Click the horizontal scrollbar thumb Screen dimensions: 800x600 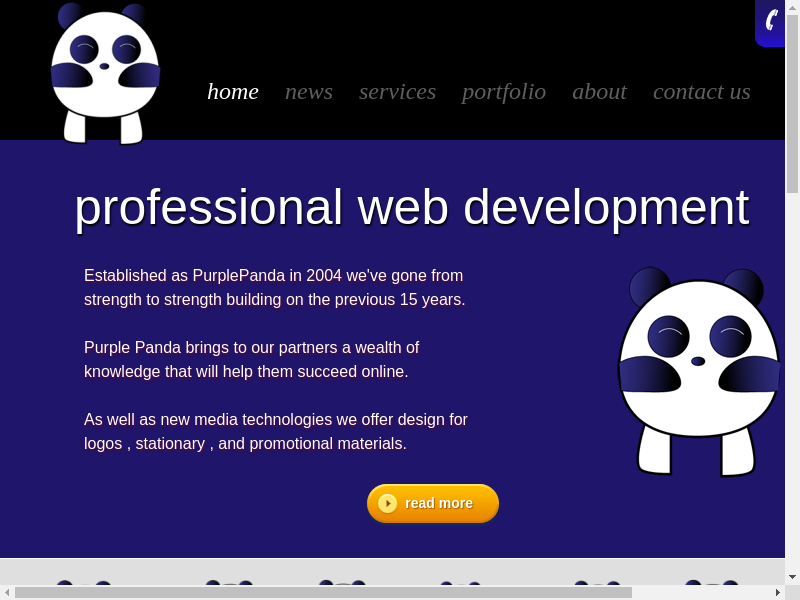coord(323,592)
